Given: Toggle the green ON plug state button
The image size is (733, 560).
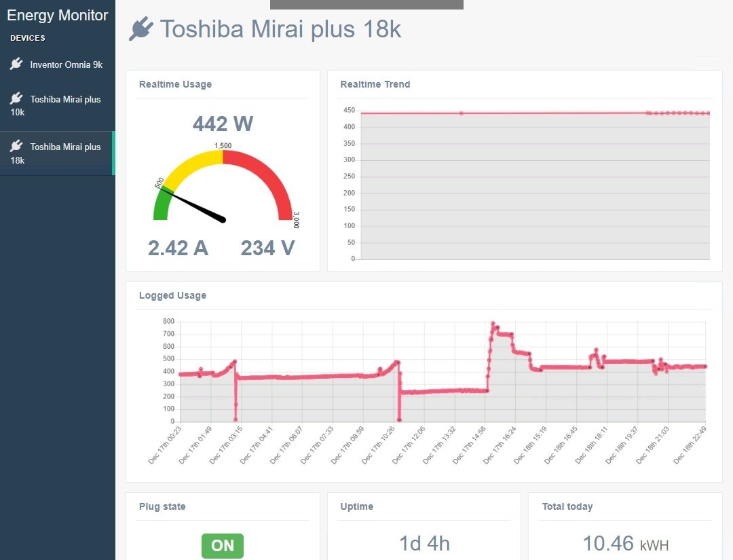Looking at the screenshot, I should (x=223, y=546).
